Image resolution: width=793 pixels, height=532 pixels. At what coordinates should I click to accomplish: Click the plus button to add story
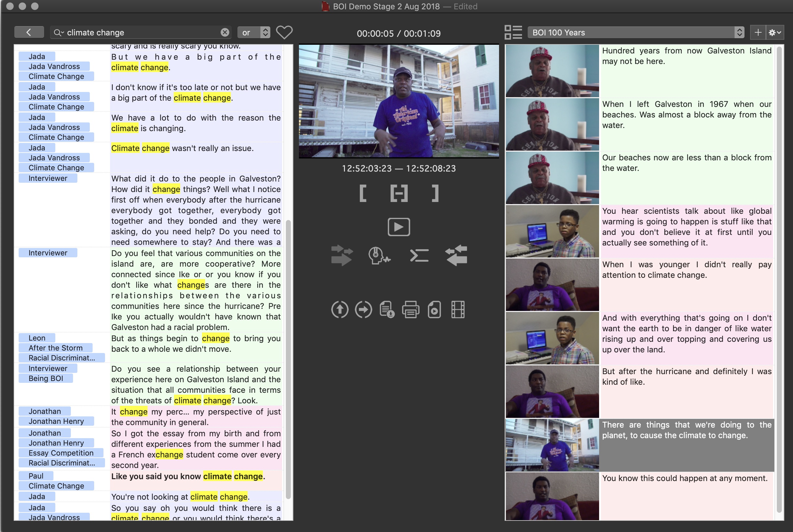pos(758,33)
